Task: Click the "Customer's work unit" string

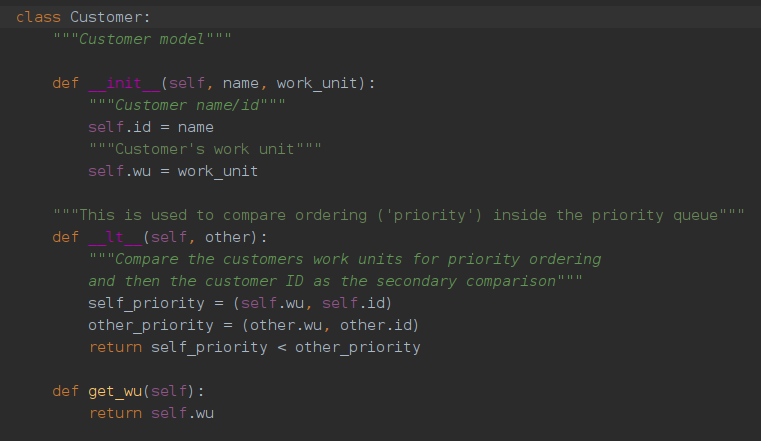Action: (x=204, y=149)
